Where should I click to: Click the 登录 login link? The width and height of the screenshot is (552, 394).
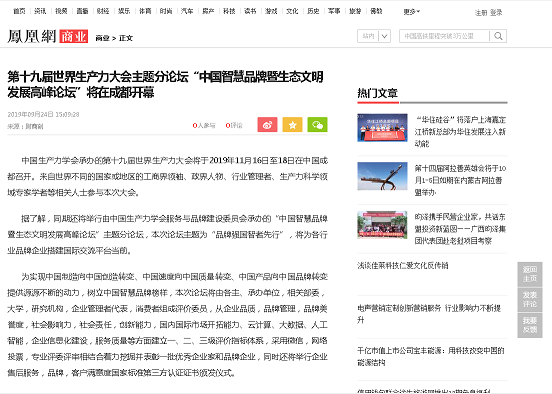tap(496, 13)
